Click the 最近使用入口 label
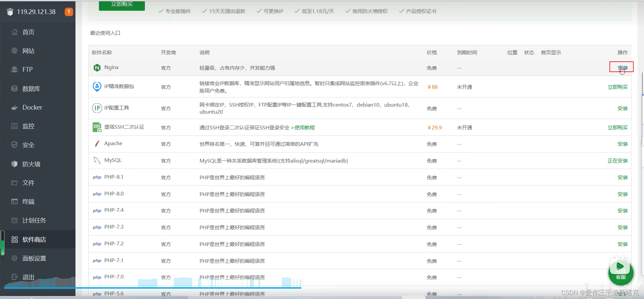Viewport: 644px width, 299px height. click(105, 33)
